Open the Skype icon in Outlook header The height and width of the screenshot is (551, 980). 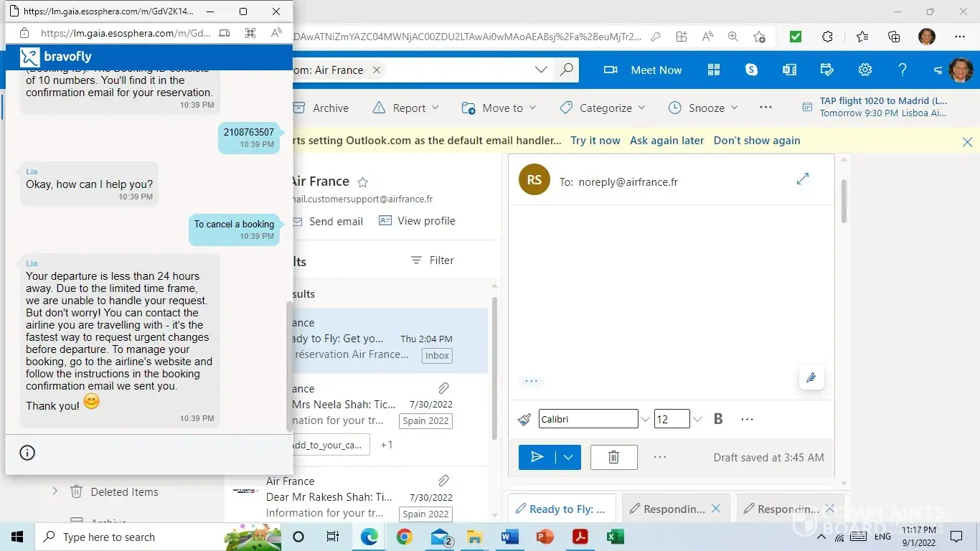pyautogui.click(x=751, y=70)
